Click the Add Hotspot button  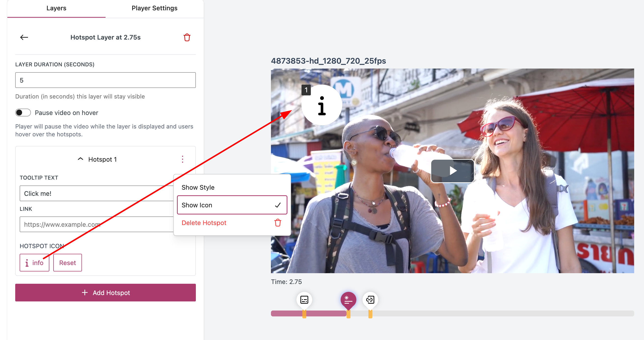click(x=106, y=293)
